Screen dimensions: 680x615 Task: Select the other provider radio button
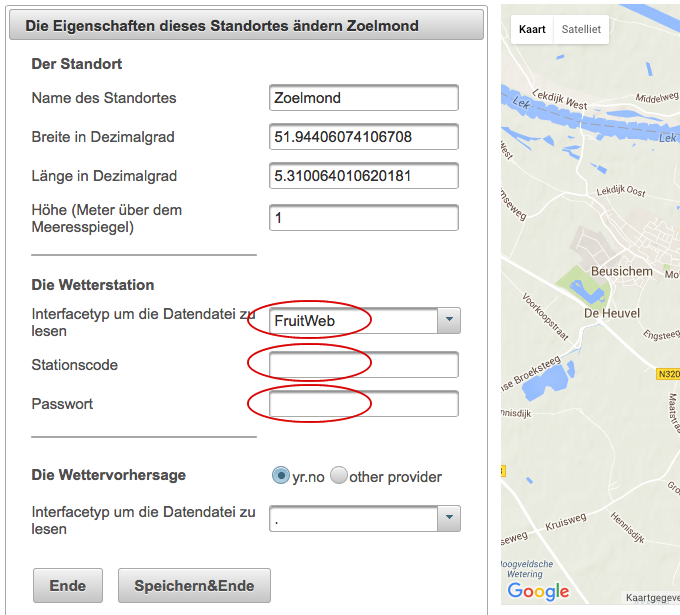tap(339, 475)
